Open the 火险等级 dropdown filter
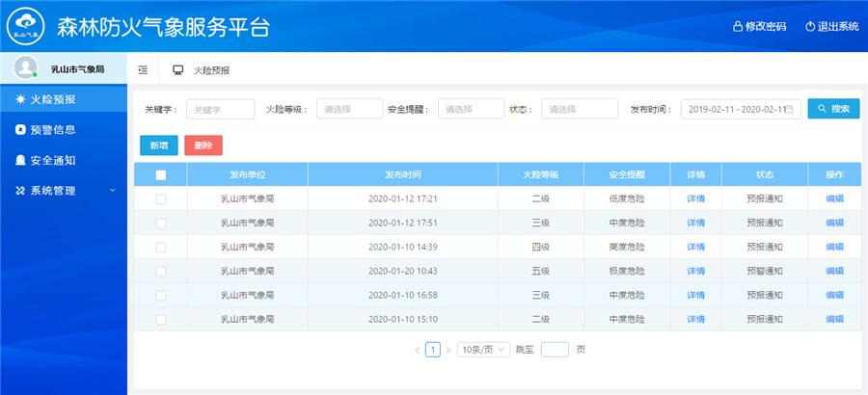This screenshot has height=395, width=868. click(349, 110)
